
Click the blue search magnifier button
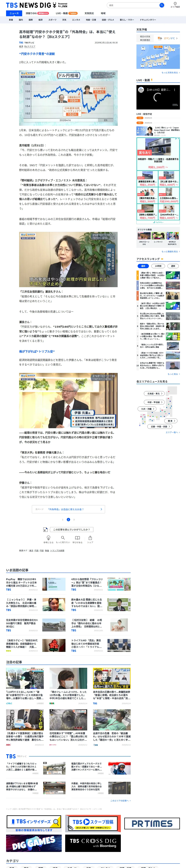coord(161,5)
